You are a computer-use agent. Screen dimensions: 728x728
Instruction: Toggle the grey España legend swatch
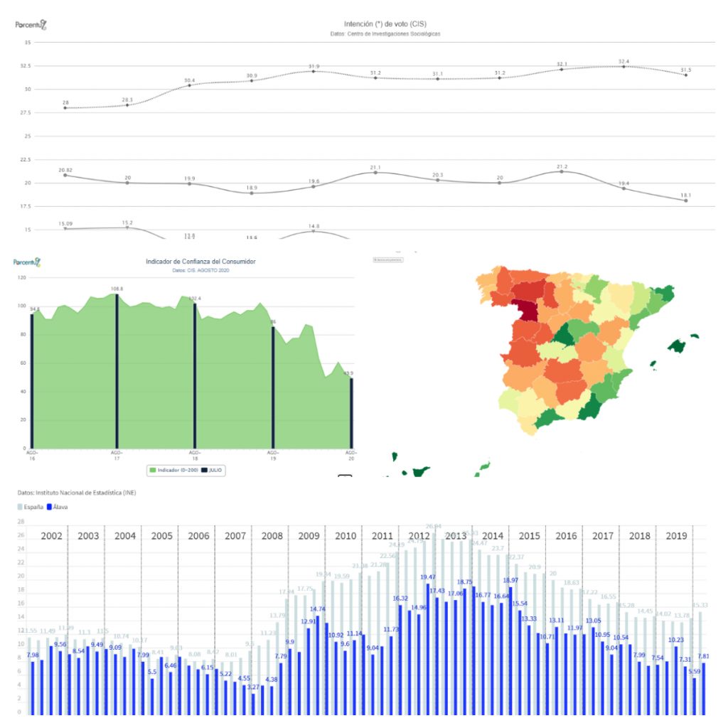(19, 507)
